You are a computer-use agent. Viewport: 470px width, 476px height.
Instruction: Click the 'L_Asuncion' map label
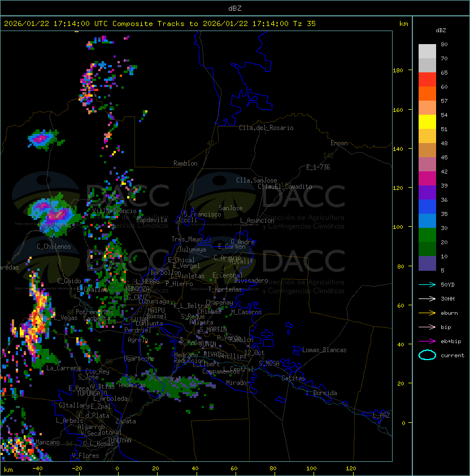pyautogui.click(x=257, y=220)
